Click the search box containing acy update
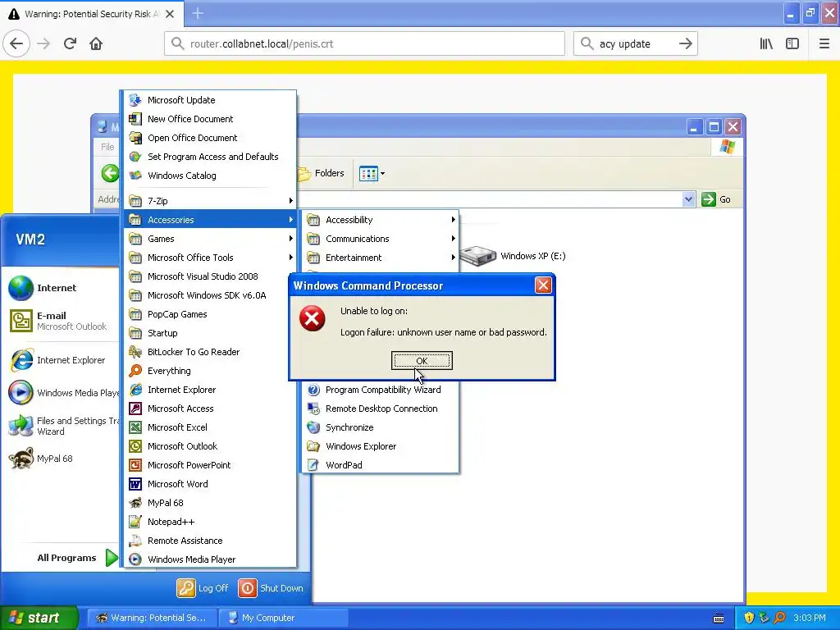The image size is (840, 630). click(x=636, y=43)
